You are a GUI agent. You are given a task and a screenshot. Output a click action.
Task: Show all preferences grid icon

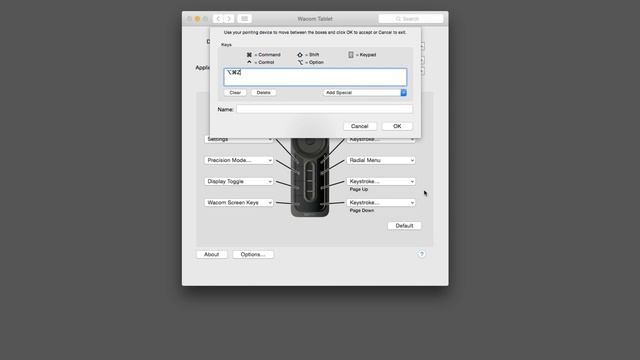[244, 19]
